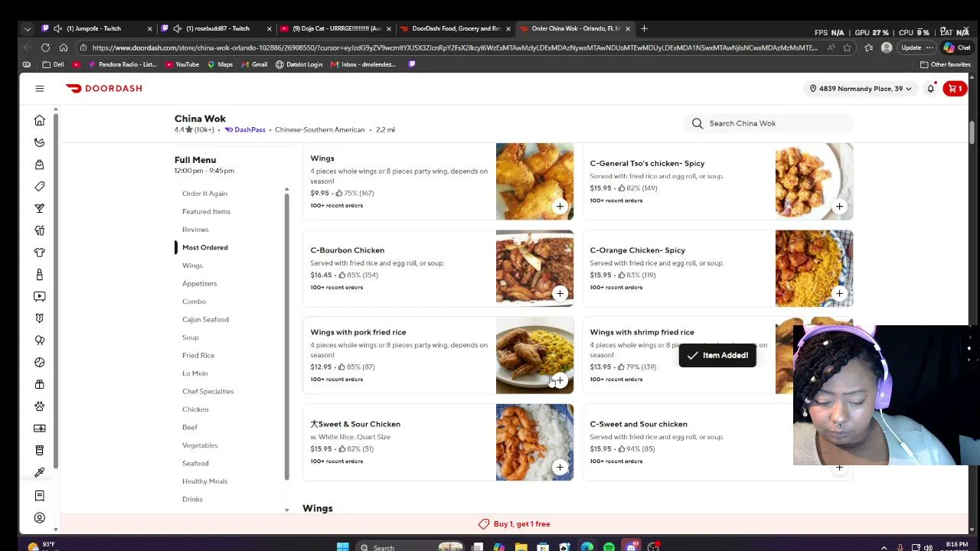Switch to the Doja Cat YouTube tab
Viewport: 980px width, 551px height.
click(335, 29)
